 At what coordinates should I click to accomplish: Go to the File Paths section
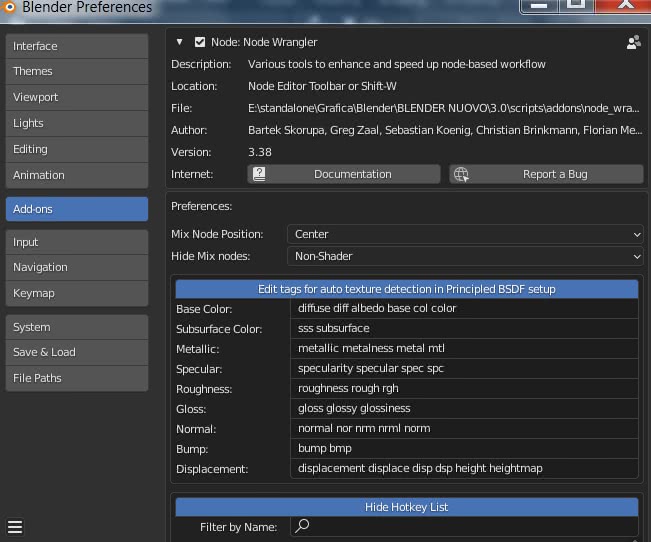pyautogui.click(x=77, y=378)
